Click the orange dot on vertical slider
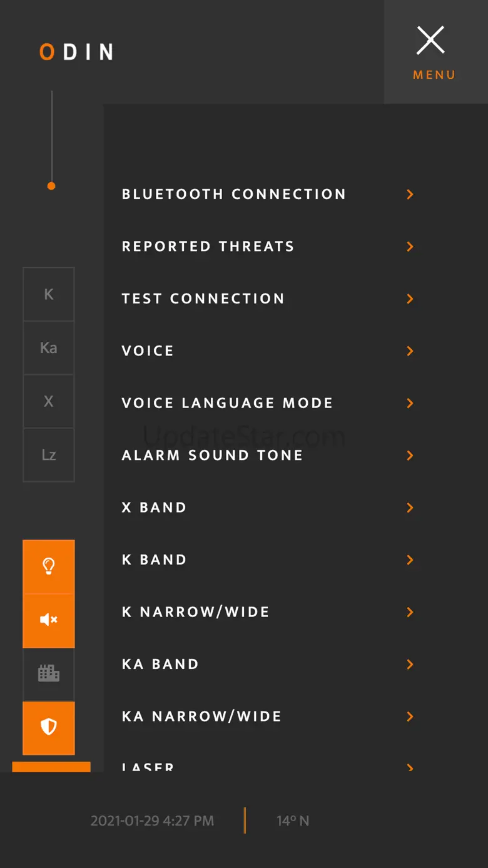 pos(51,186)
